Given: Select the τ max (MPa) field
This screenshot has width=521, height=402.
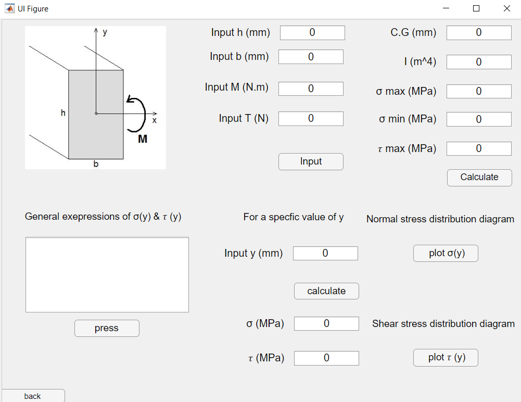Looking at the screenshot, I should tap(479, 149).
